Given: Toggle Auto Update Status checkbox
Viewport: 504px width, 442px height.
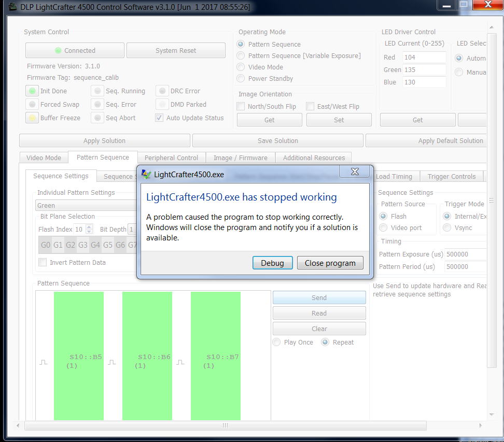Looking at the screenshot, I should click(x=159, y=118).
